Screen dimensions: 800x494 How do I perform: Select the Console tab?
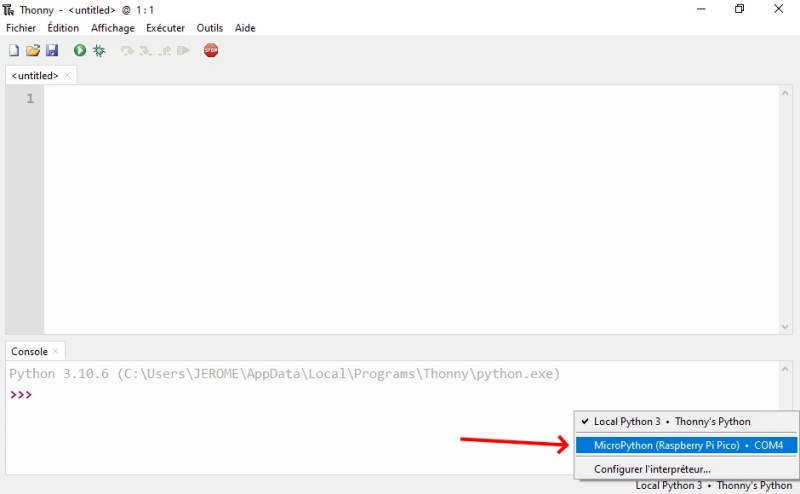point(29,352)
